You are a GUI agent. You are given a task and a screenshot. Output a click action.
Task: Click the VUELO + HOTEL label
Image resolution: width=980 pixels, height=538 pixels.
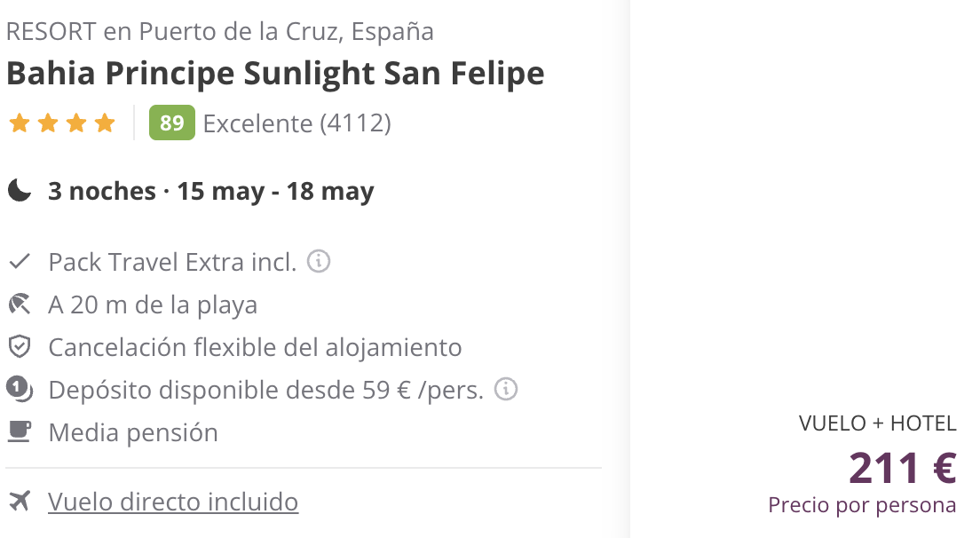click(878, 423)
